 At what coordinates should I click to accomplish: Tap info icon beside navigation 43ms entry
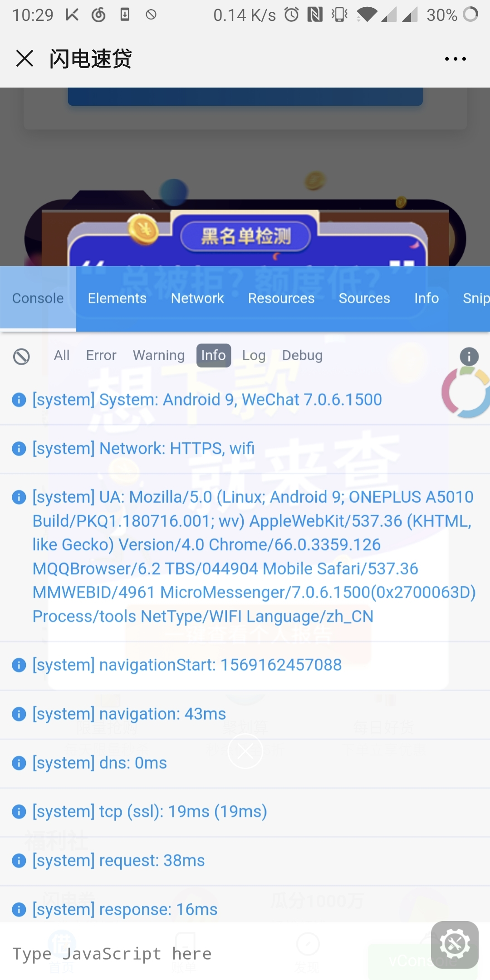(19, 715)
